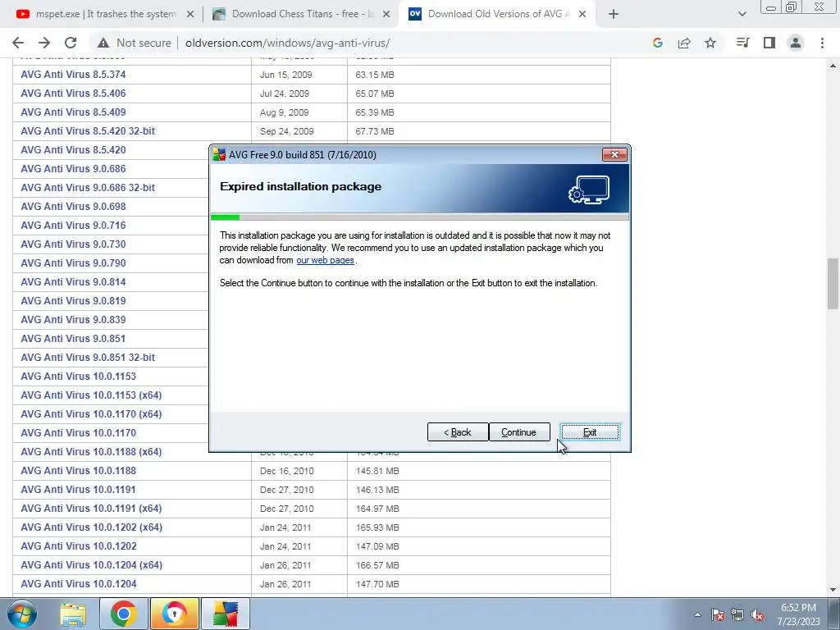840x630 pixels.
Task: Close the mspet.exe YouTube tab
Action: click(x=190, y=15)
